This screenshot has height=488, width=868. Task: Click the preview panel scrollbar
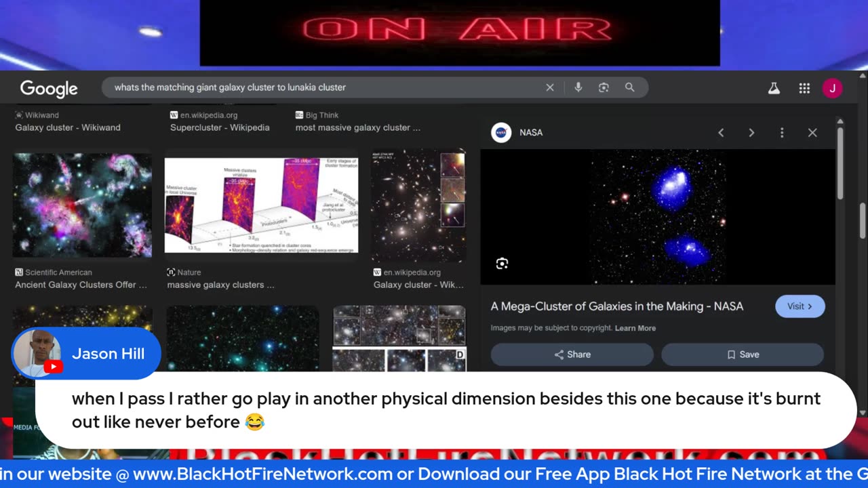coord(840,163)
